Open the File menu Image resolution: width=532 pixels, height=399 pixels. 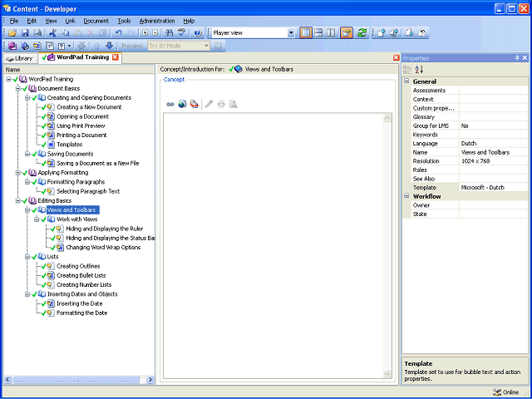[14, 21]
